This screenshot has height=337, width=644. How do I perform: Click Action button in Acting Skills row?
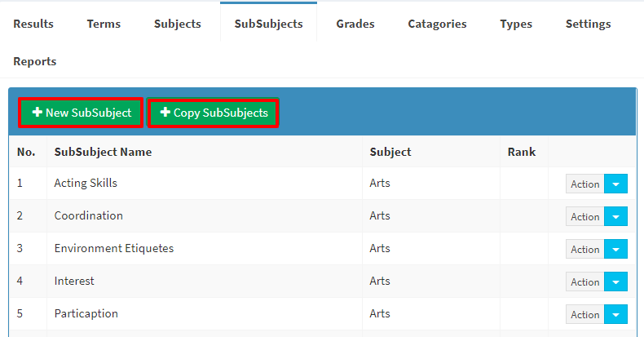[x=584, y=184]
